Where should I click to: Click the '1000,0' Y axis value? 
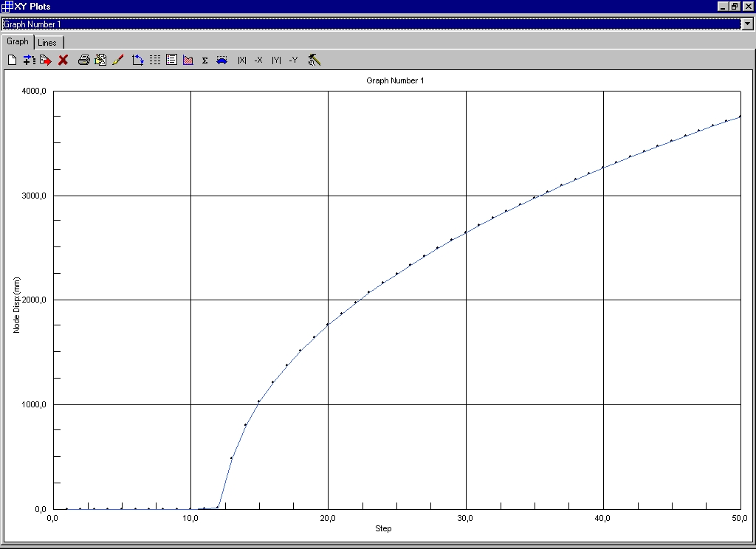(x=34, y=404)
